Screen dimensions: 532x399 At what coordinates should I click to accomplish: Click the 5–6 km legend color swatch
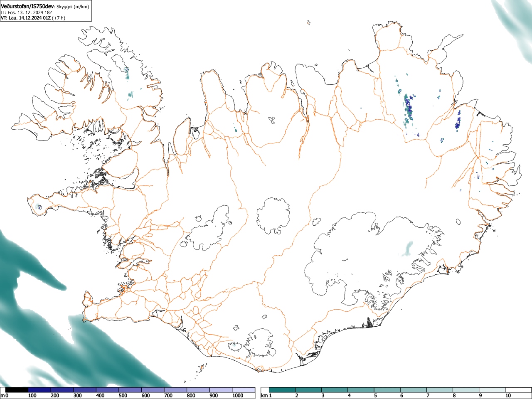[388, 390]
